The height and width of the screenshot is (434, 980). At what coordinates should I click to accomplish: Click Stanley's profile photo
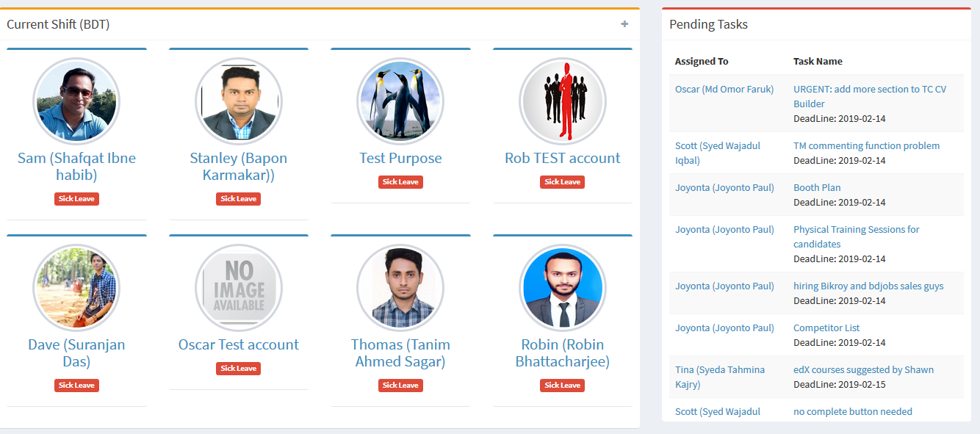tap(239, 101)
